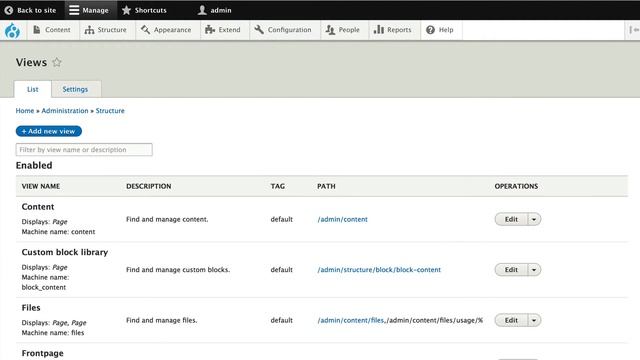Screen dimensions: 640x360
Task: Click 'Machine name: content' text
Action: (58, 231)
